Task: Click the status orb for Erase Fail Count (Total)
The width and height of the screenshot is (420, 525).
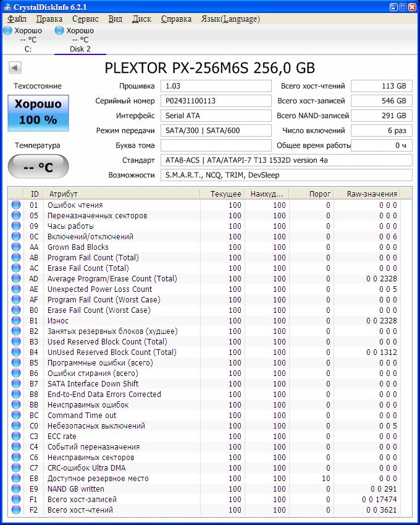Action: tap(16, 268)
